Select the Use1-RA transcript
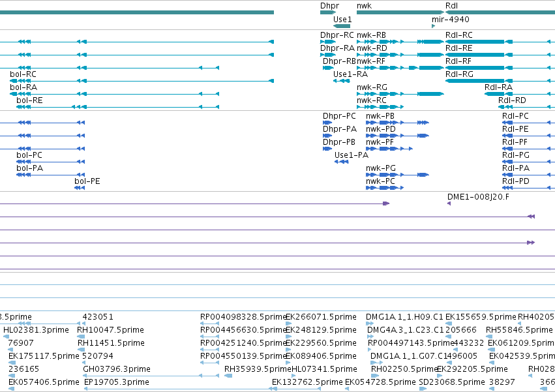This screenshot has height=392, width=555. point(342,81)
